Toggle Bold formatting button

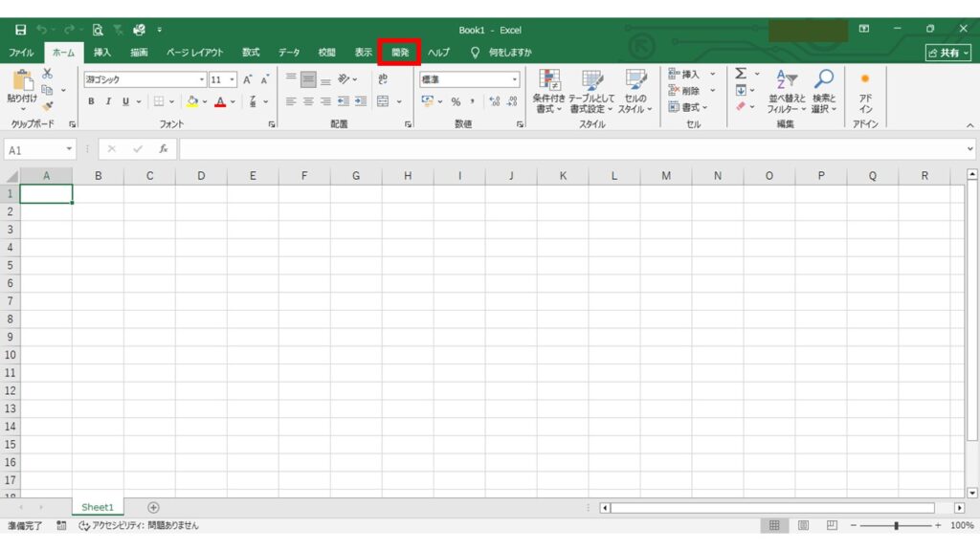pos(92,101)
